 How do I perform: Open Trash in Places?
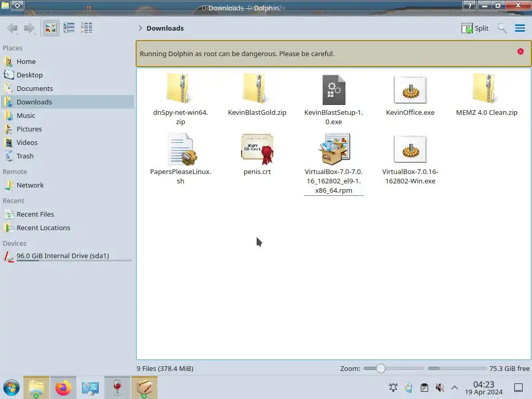67,156
